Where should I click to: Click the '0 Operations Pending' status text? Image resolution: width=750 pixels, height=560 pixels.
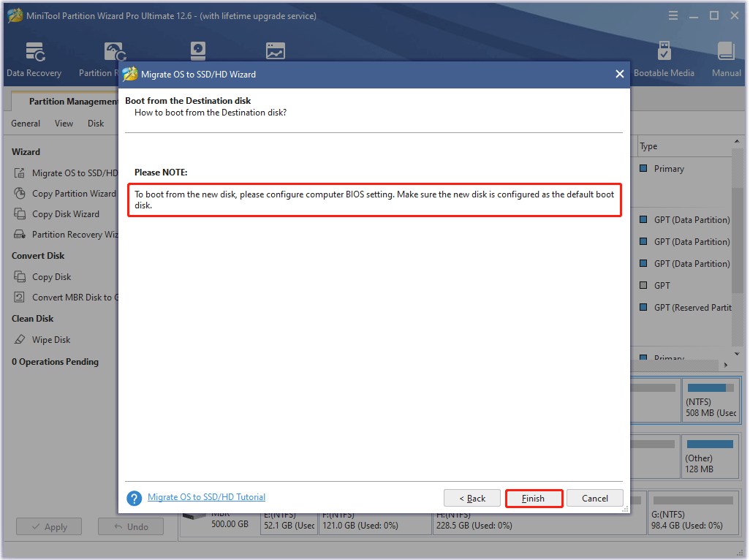(x=55, y=362)
